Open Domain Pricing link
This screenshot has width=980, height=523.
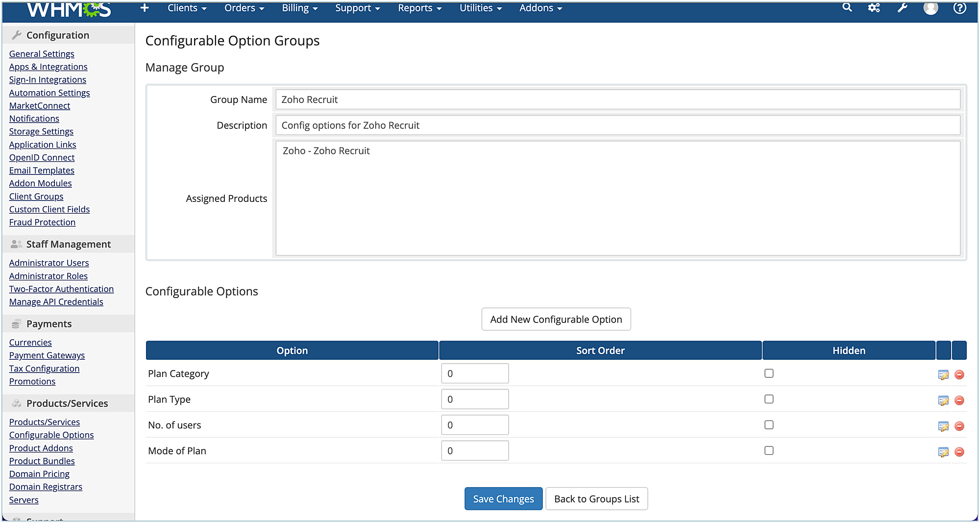(x=39, y=474)
